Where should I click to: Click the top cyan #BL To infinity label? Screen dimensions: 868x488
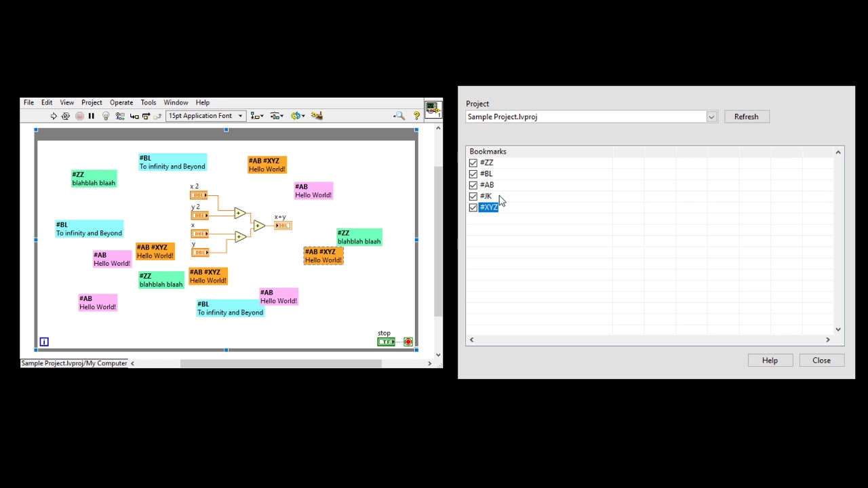point(172,162)
